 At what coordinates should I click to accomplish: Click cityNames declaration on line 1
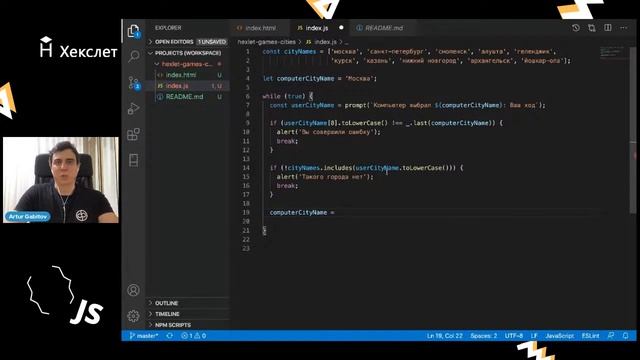(x=300, y=51)
